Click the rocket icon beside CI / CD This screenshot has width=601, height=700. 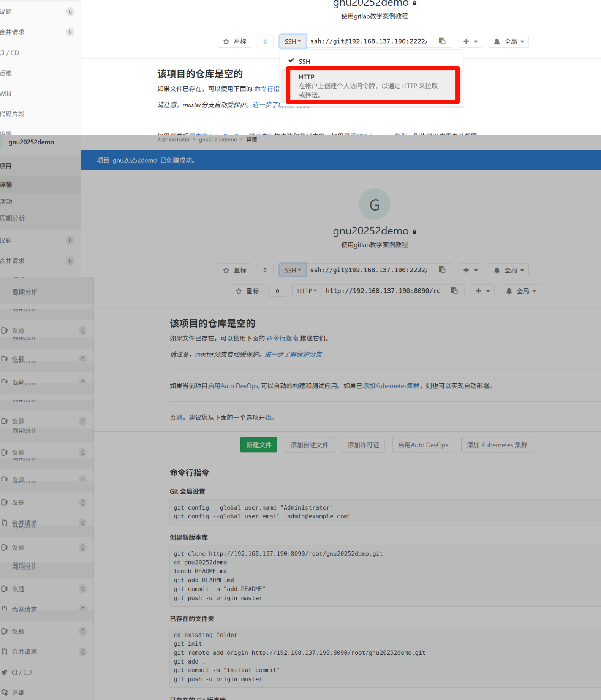[4, 672]
